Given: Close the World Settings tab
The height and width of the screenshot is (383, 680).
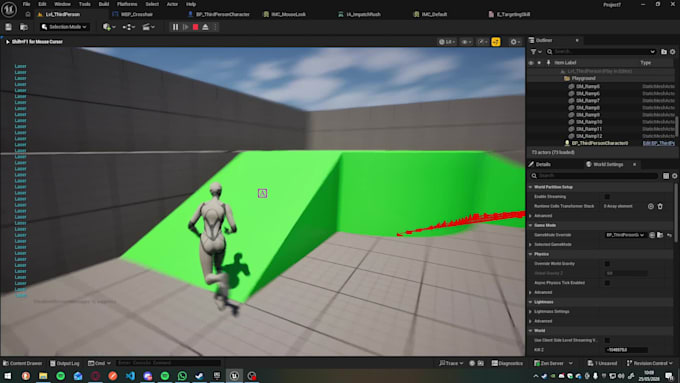Looking at the screenshot, I should coord(634,164).
